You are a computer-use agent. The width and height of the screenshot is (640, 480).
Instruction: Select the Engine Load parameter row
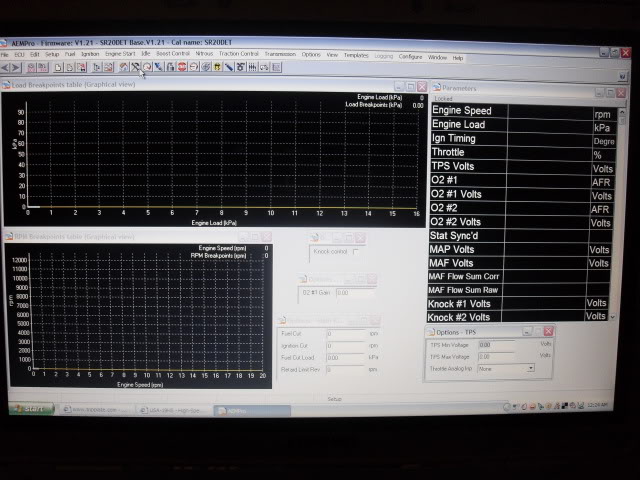[523, 125]
